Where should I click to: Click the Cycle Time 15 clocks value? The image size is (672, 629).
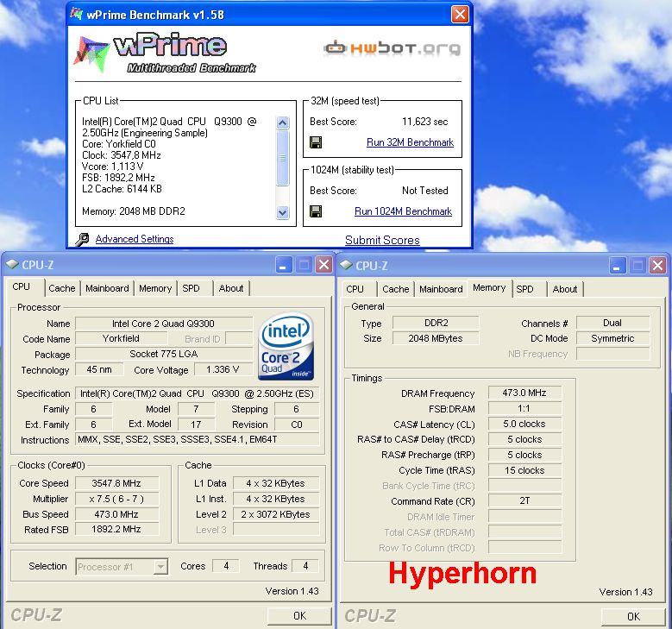[524, 470]
